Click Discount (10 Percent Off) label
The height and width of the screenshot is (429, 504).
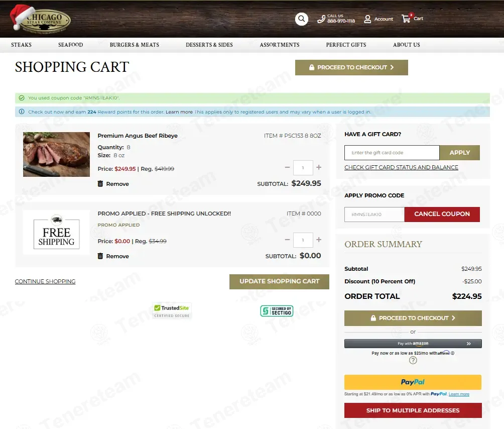[380, 281]
